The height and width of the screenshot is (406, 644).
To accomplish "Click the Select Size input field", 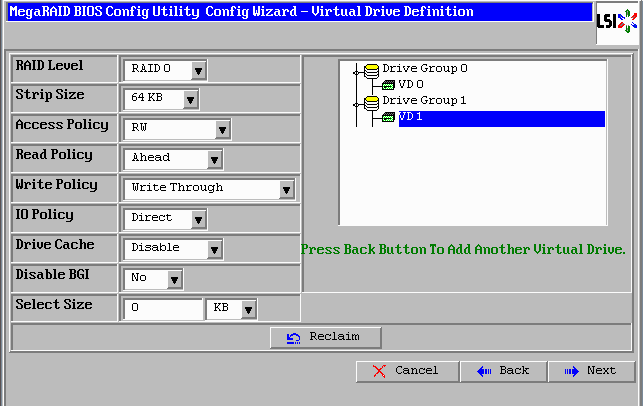I will tap(163, 309).
